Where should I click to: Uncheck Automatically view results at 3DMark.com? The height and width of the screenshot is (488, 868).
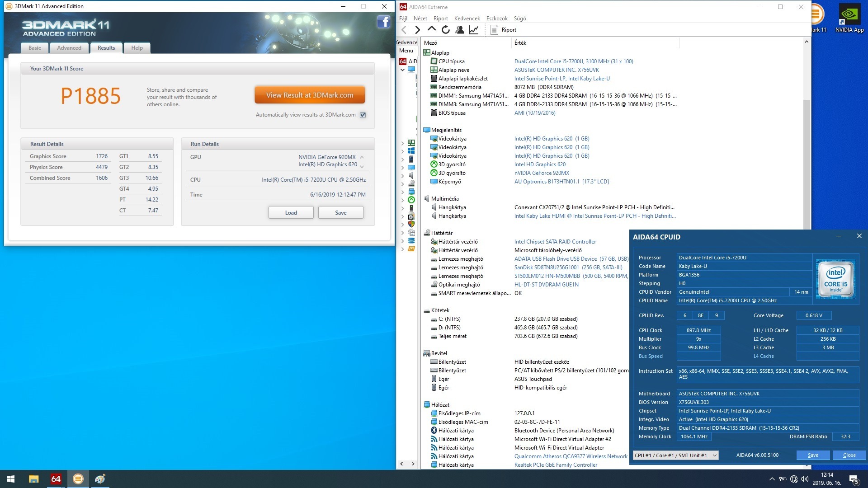coord(363,115)
